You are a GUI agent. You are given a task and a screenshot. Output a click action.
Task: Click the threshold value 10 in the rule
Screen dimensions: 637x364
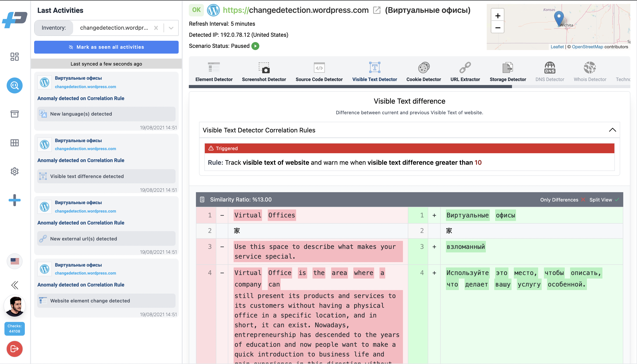[x=478, y=163]
